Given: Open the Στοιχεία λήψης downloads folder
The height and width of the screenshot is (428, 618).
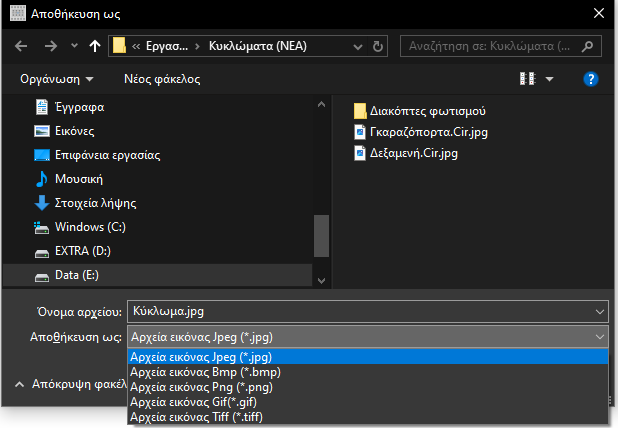Looking at the screenshot, I should [x=95, y=203].
